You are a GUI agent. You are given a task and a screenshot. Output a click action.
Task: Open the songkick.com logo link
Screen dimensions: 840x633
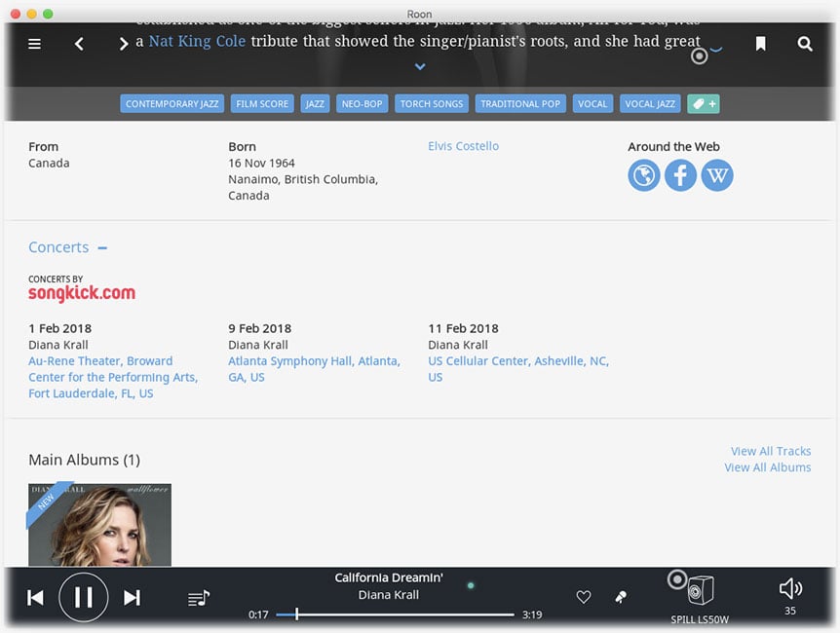(82, 293)
